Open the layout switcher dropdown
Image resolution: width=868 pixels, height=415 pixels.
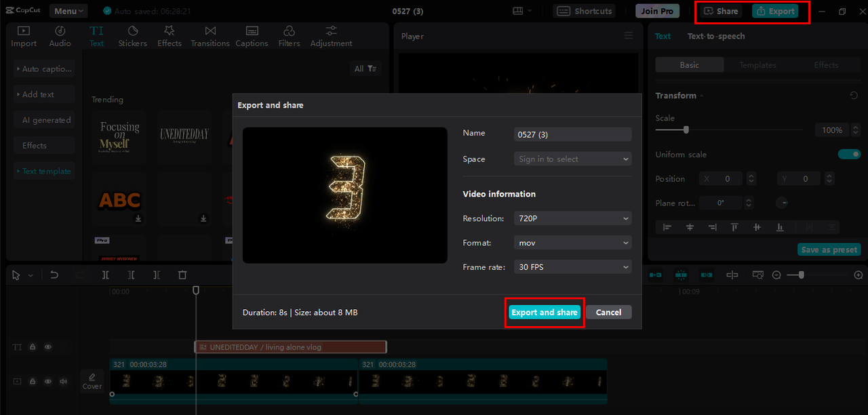[522, 11]
